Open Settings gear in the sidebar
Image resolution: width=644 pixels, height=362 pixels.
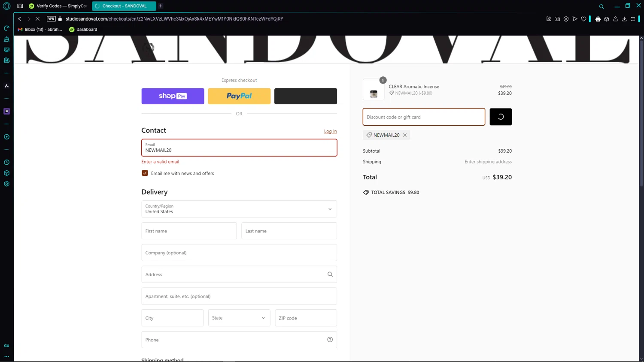click(6, 184)
